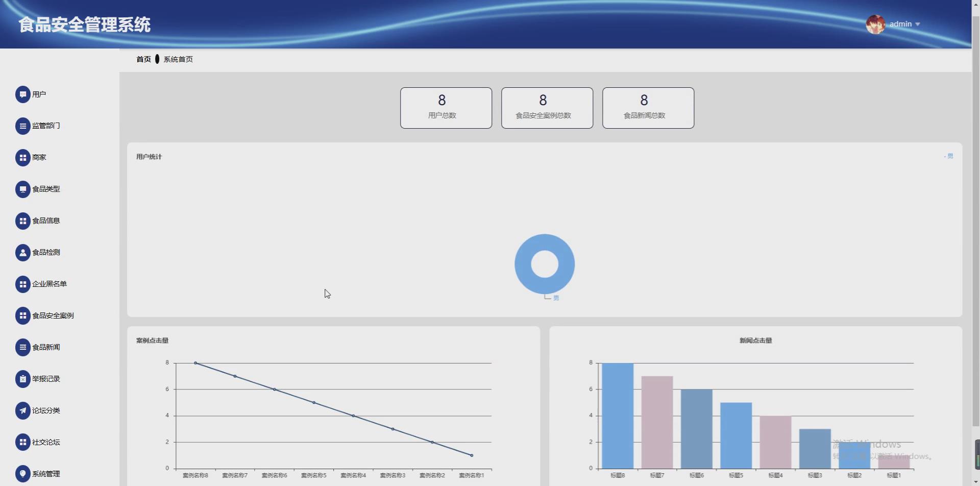Click the 食品安全管理系统 header title
This screenshot has height=486, width=980.
click(85, 25)
